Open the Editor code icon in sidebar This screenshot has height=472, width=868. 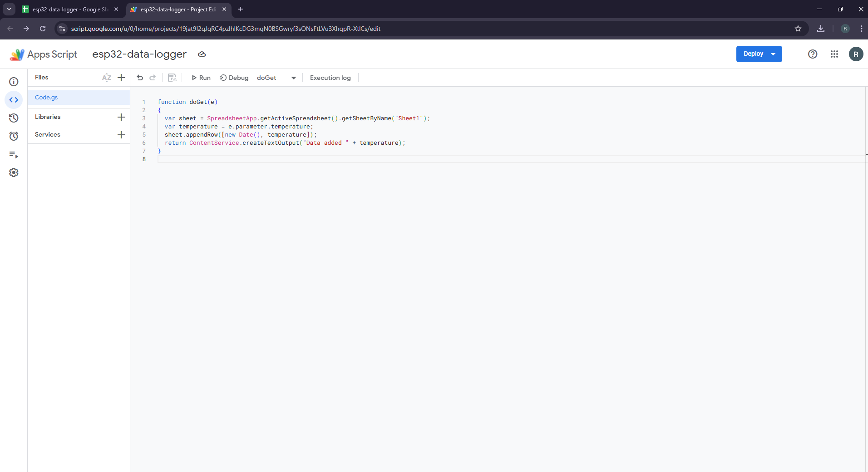click(14, 100)
